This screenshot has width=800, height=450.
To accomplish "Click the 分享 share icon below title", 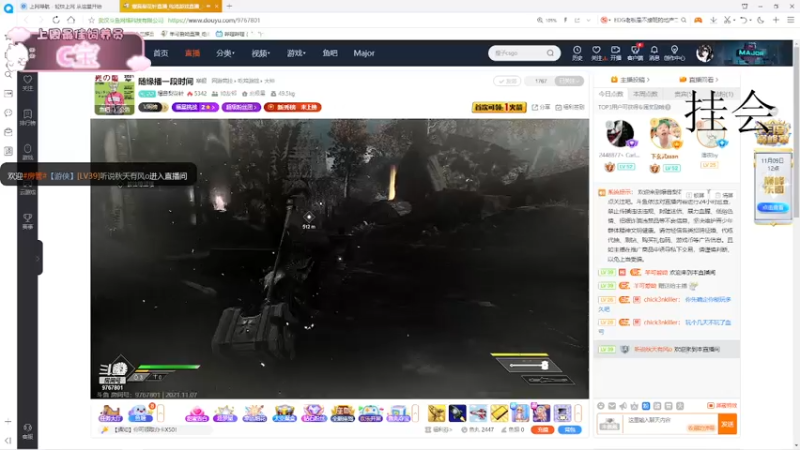I will click(541, 107).
